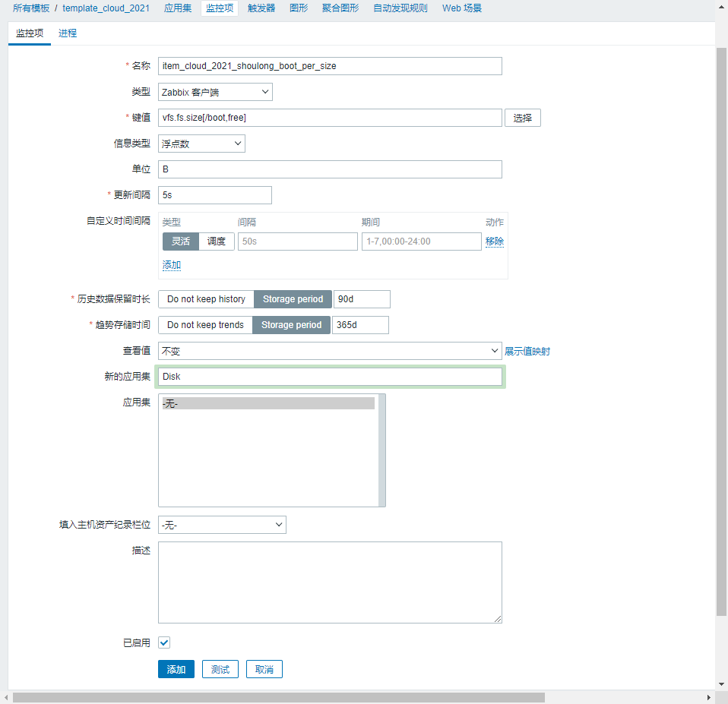Open 填入主机资产纪录栏位 dropdown
The height and width of the screenshot is (704, 728).
point(222,525)
